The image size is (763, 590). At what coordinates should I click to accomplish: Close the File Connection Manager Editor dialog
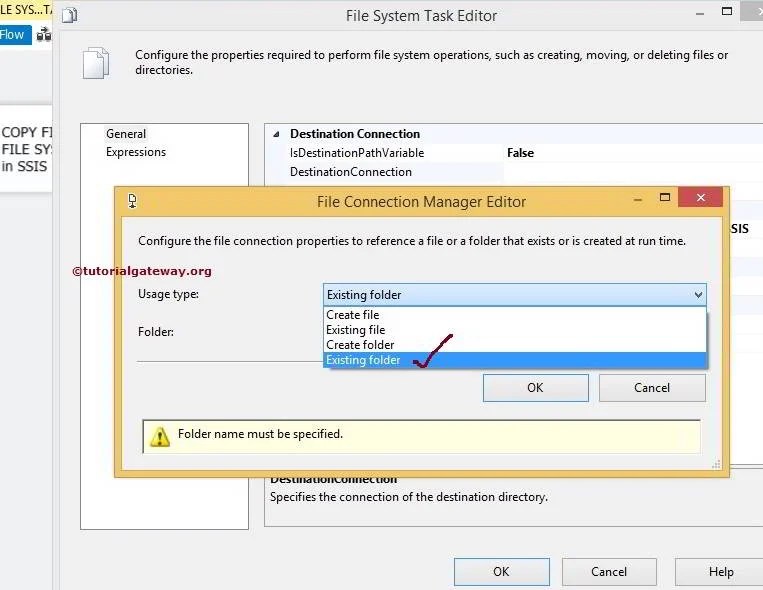(x=700, y=197)
